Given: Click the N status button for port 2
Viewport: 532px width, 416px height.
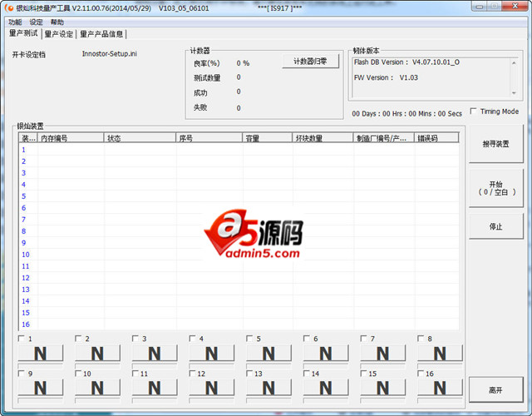Looking at the screenshot, I should pyautogui.click(x=97, y=353).
